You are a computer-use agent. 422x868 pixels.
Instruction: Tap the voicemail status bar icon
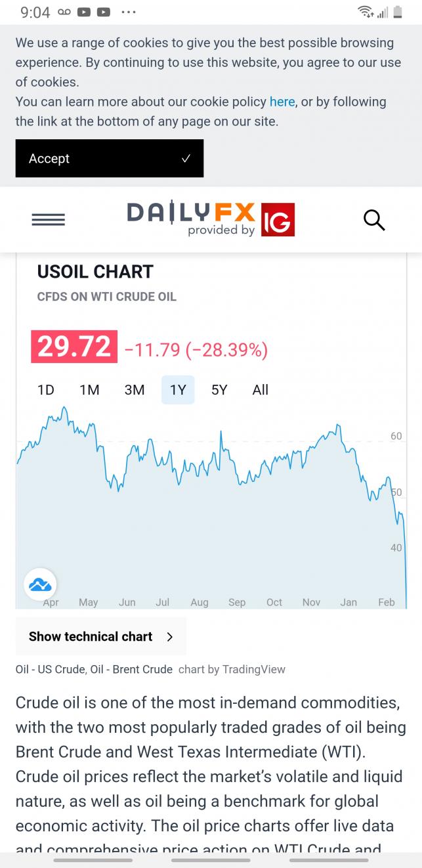click(64, 12)
